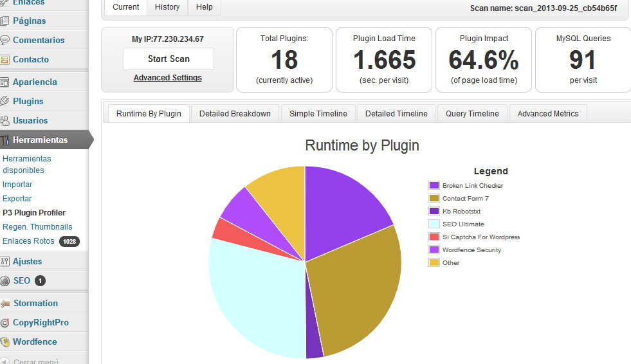The image size is (631, 364).
Task: Open the Simple Timeline tab
Action: tap(318, 113)
